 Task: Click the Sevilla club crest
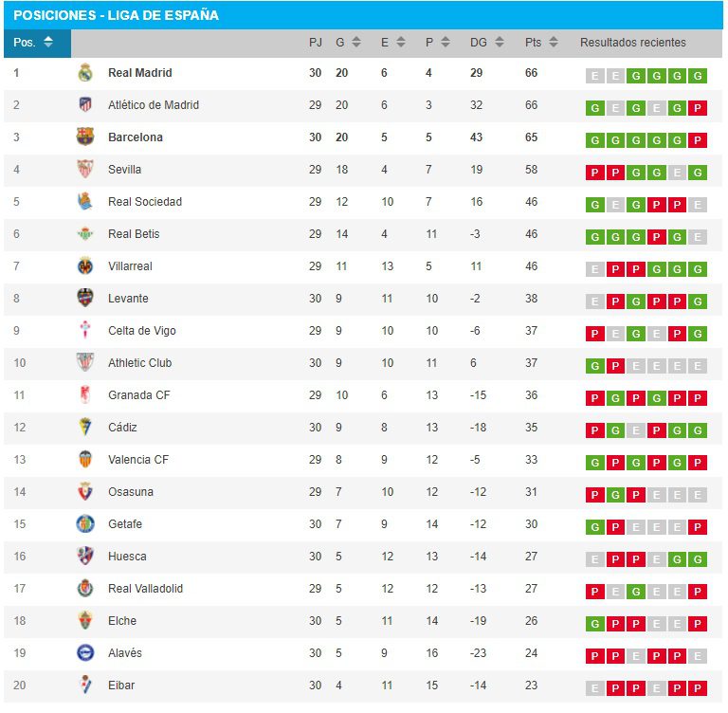tap(85, 170)
